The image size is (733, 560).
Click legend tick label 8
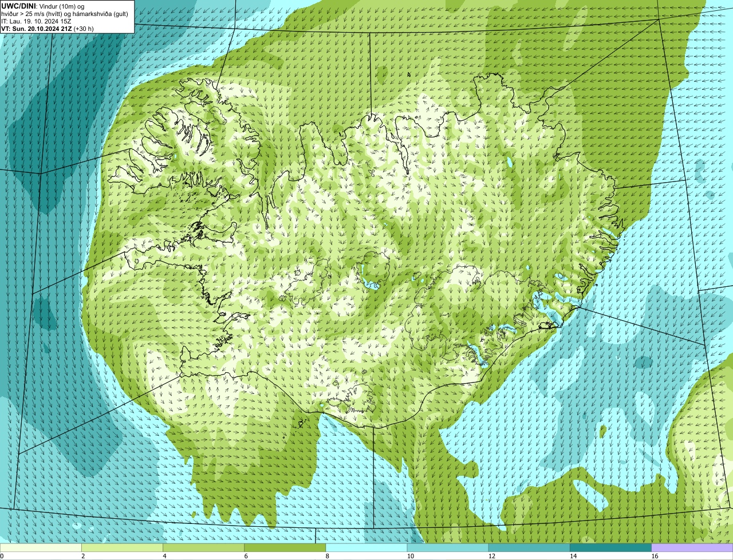tap(327, 556)
